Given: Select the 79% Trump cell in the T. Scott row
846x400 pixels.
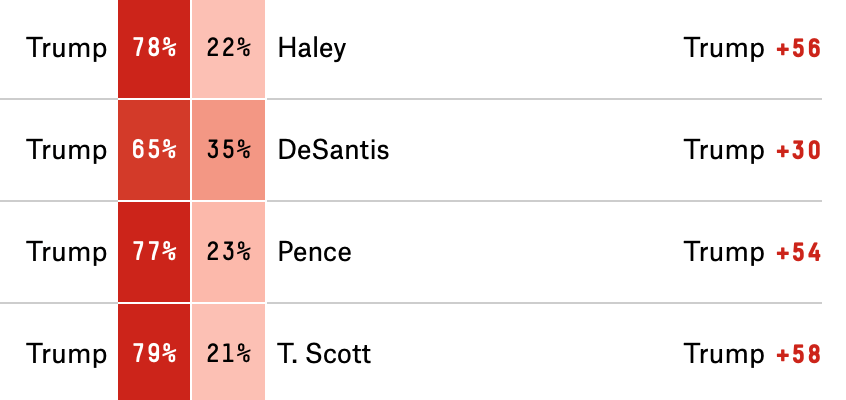Looking at the screenshot, I should point(154,352).
